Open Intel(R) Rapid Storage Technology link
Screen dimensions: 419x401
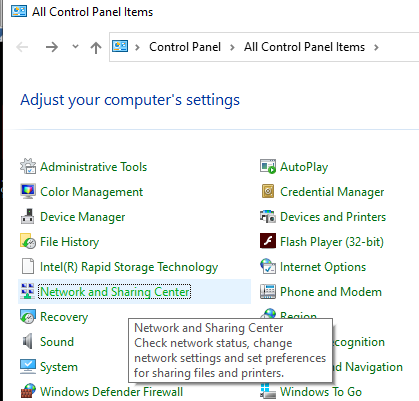point(129,267)
